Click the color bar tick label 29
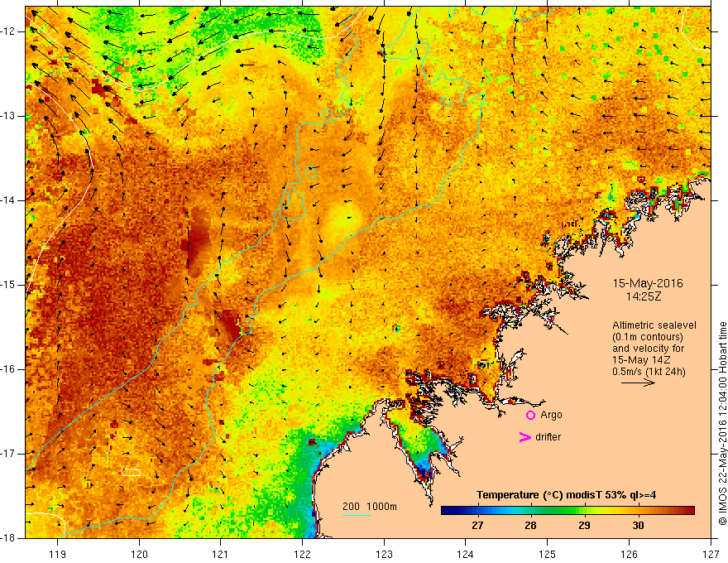This screenshot has height=563, width=728. coord(585,526)
